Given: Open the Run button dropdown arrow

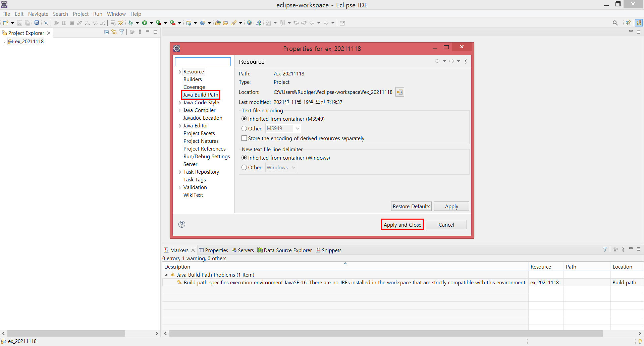Looking at the screenshot, I should tap(151, 23).
